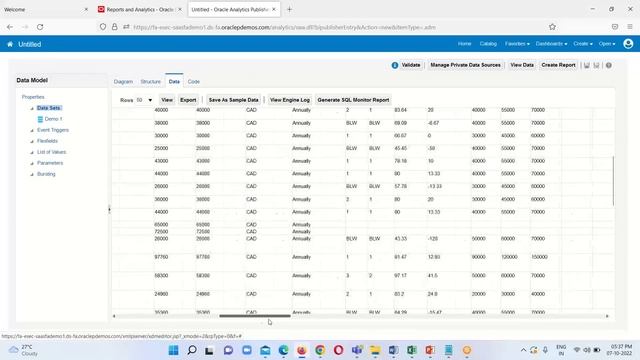Screen dimensions: 640x360
Task: Switch to the Welcome browser tab
Action: pos(45,9)
